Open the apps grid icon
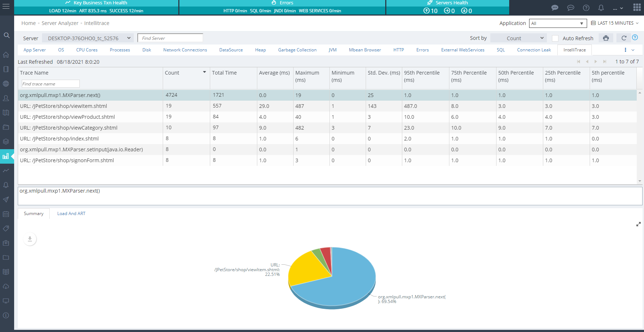Image resolution: width=644 pixels, height=332 pixels. (x=637, y=8)
